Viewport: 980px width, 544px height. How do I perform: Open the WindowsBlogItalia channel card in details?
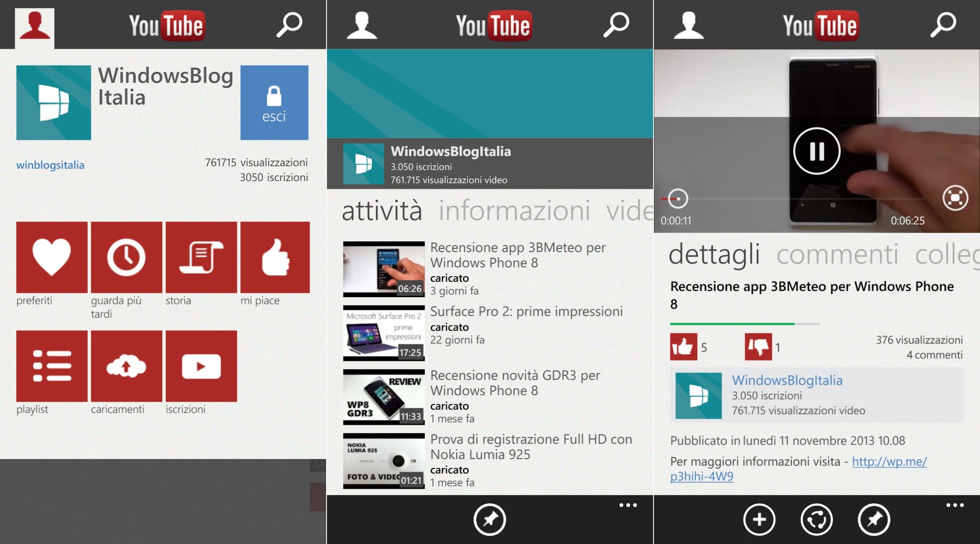tap(817, 395)
